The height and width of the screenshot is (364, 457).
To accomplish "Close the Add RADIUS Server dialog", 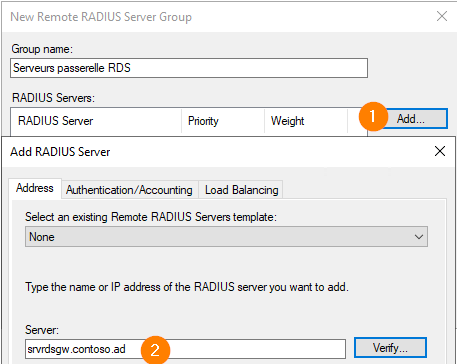I will tap(440, 151).
